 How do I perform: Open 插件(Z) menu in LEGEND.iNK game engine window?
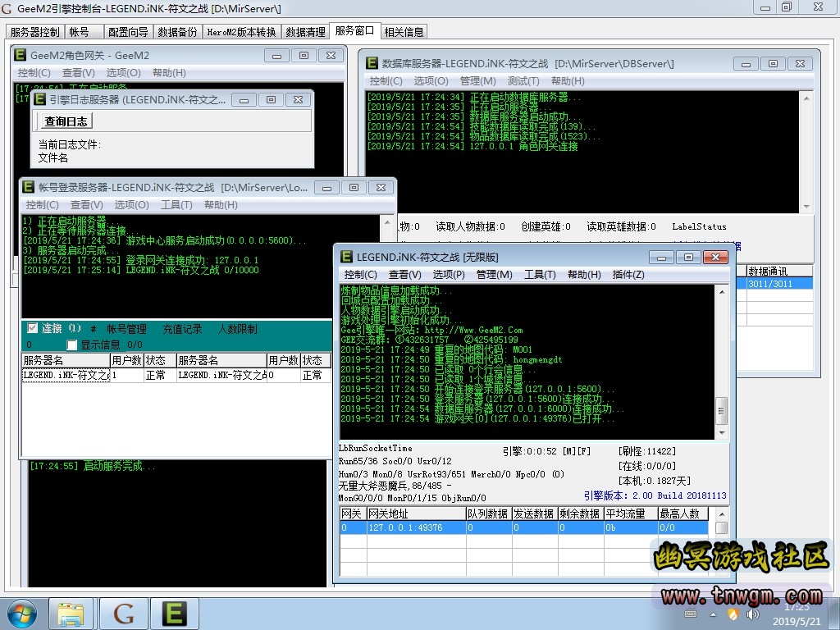click(628, 274)
